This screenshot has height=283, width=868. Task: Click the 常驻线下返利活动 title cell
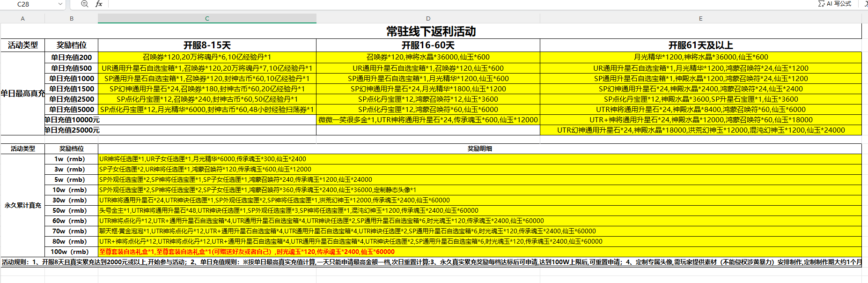(x=431, y=31)
